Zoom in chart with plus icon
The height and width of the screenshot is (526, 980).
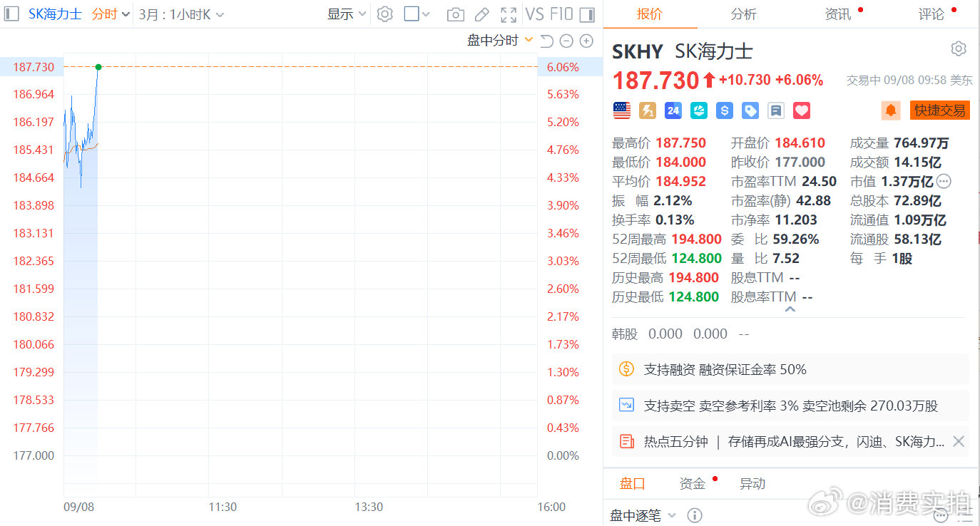pos(586,41)
